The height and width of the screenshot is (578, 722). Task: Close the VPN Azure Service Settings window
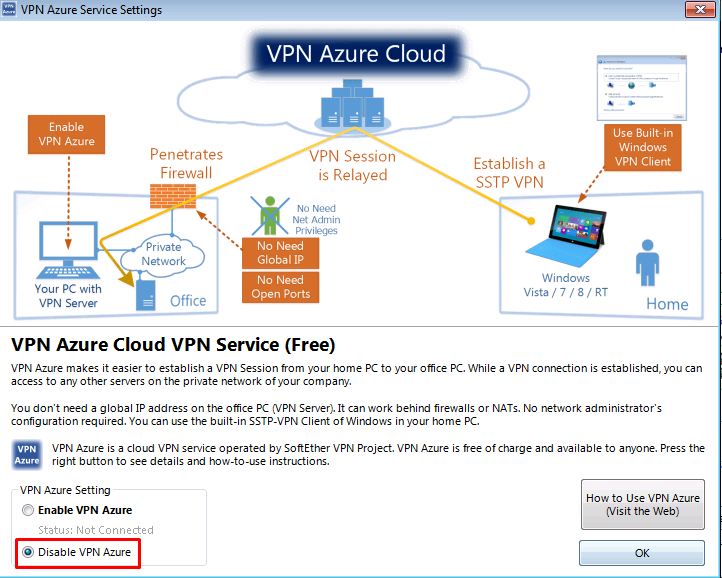point(700,9)
